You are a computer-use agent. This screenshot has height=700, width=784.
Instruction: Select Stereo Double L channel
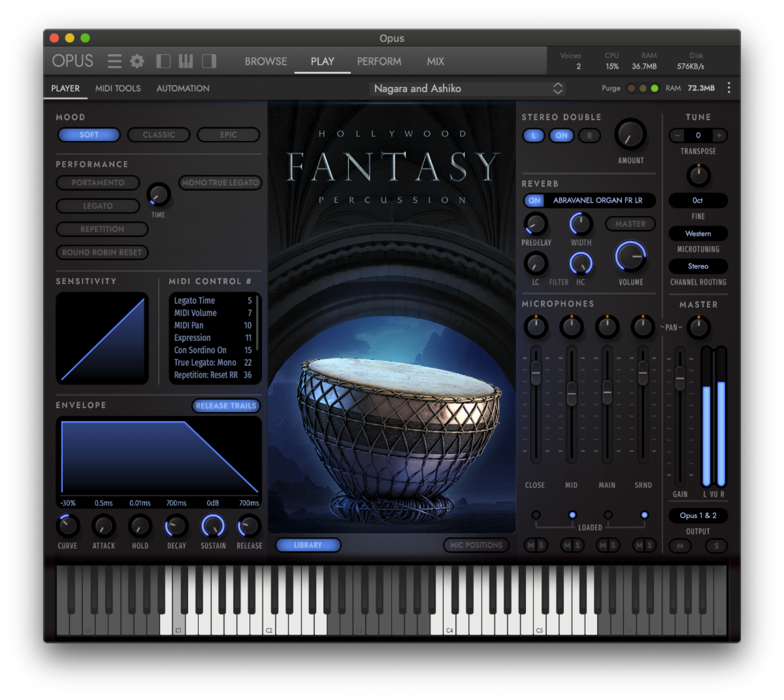534,136
